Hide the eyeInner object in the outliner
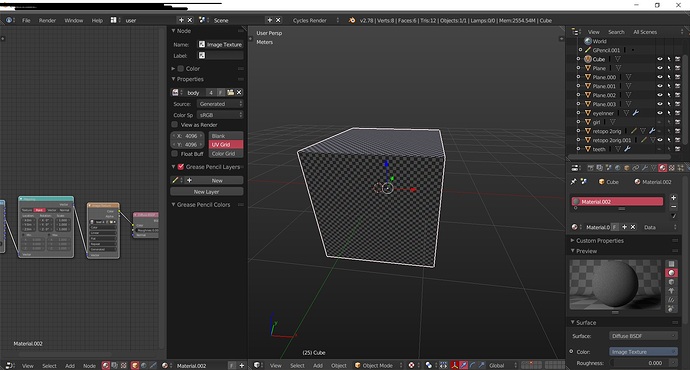690x370 pixels. coord(660,113)
